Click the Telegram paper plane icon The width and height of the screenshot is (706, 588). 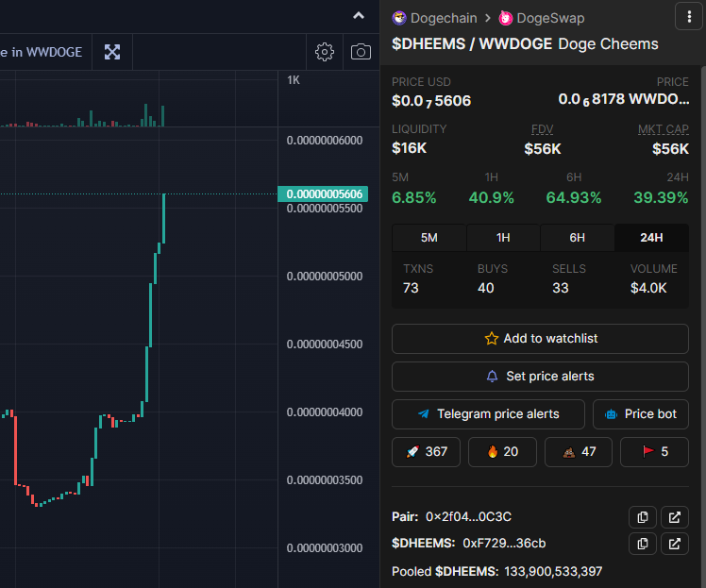click(x=424, y=413)
